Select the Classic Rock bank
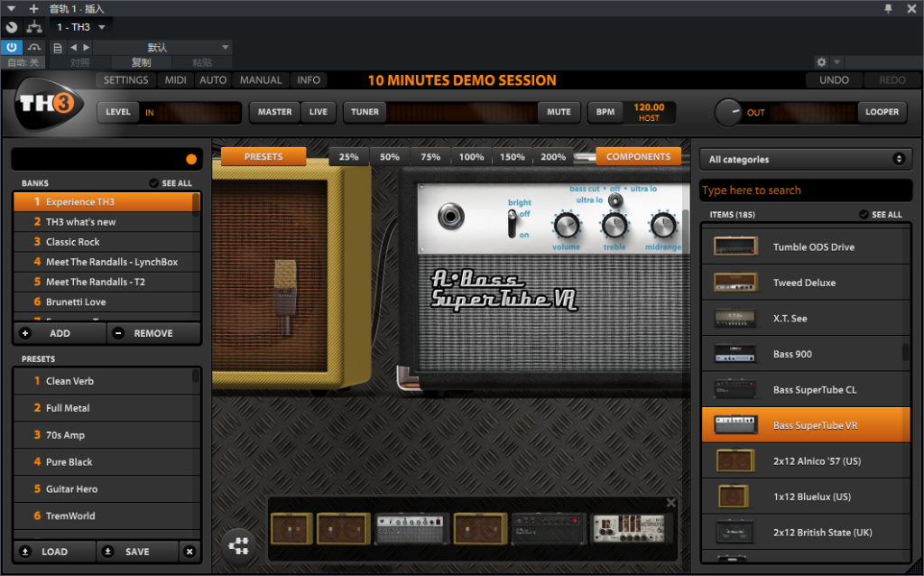The width and height of the screenshot is (924, 576). tap(106, 242)
